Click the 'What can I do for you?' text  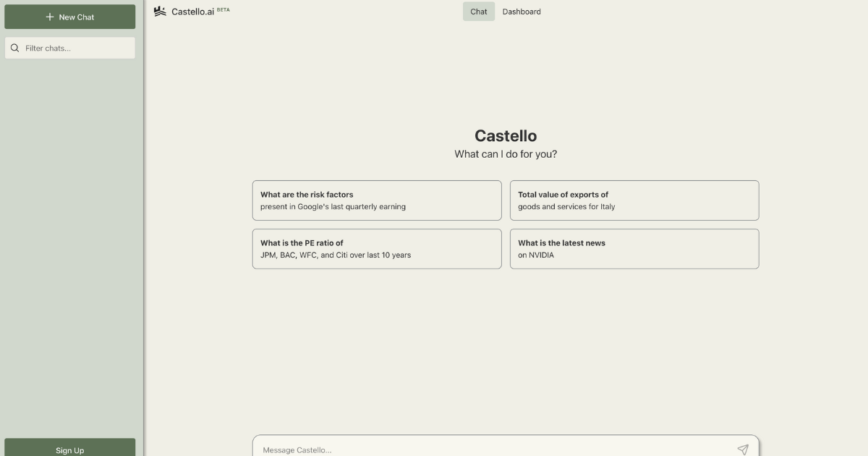tap(506, 154)
